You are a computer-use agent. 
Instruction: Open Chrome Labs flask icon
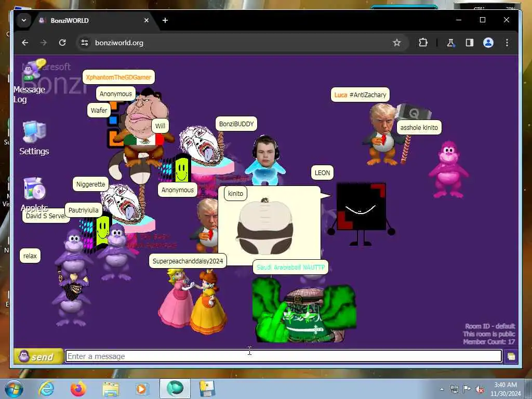tap(450, 43)
